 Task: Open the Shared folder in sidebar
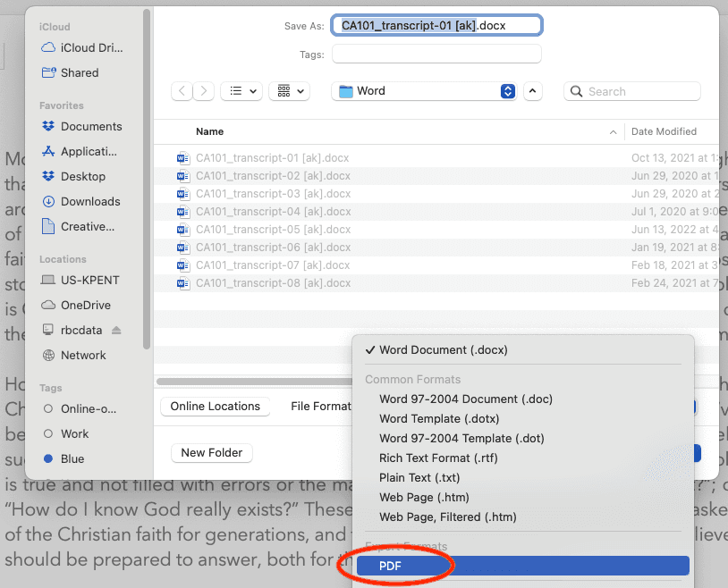point(70,73)
